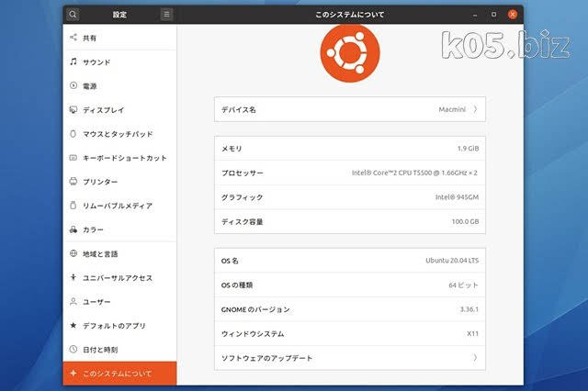The height and width of the screenshot is (391, 588).
Task: Click the OS の種類 label
Action: 237,285
